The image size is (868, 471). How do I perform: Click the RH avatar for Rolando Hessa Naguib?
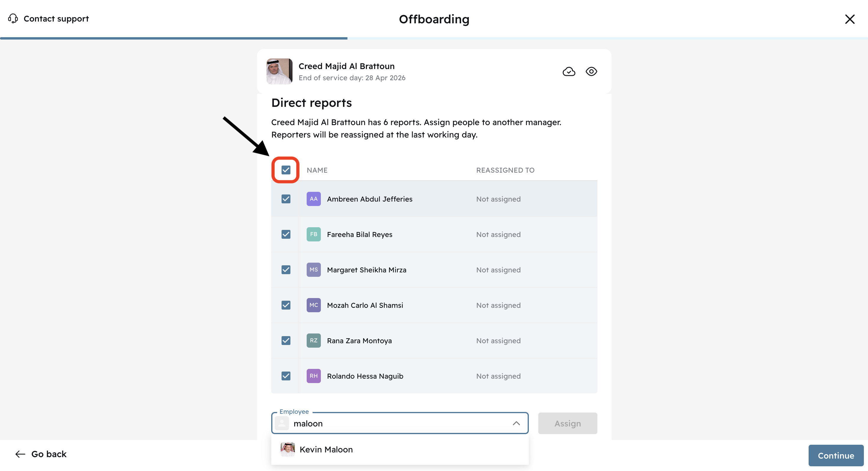313,376
